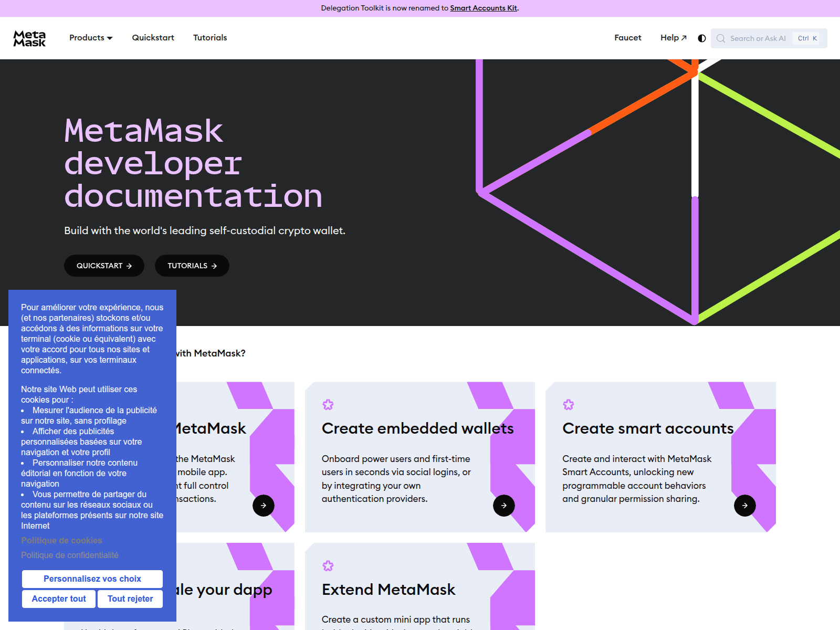This screenshot has height=630, width=840.
Task: Open the Help external link
Action: [x=674, y=38]
